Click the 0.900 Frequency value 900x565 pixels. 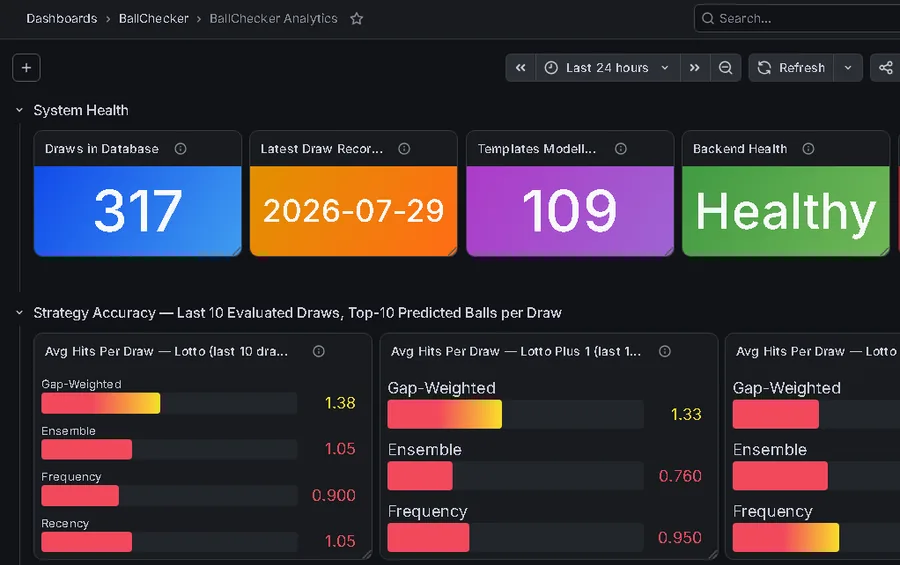(x=333, y=495)
